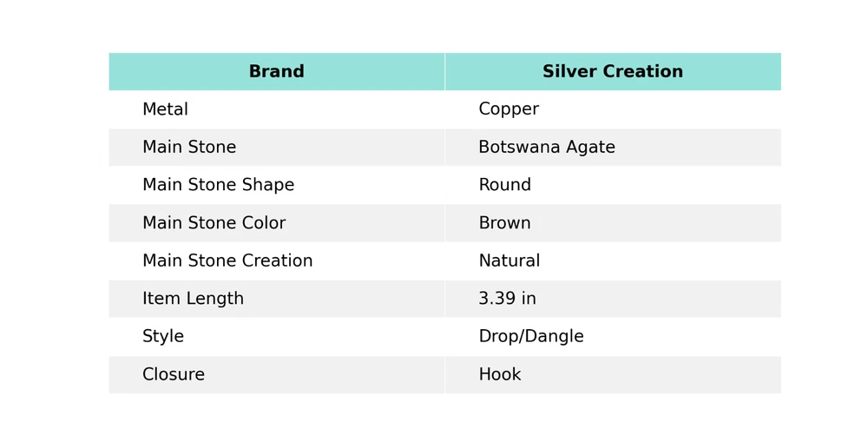Click the Copper value cell
The image size is (868, 442).
(509, 109)
